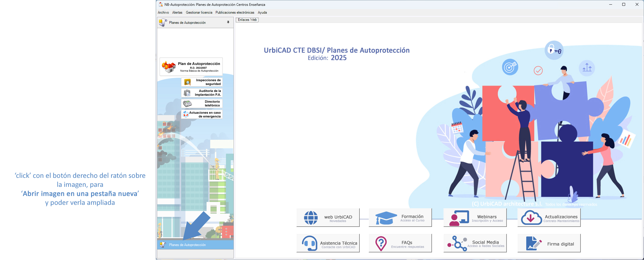
Task: Open the Publicaciones electrónicas menu
Action: click(235, 12)
